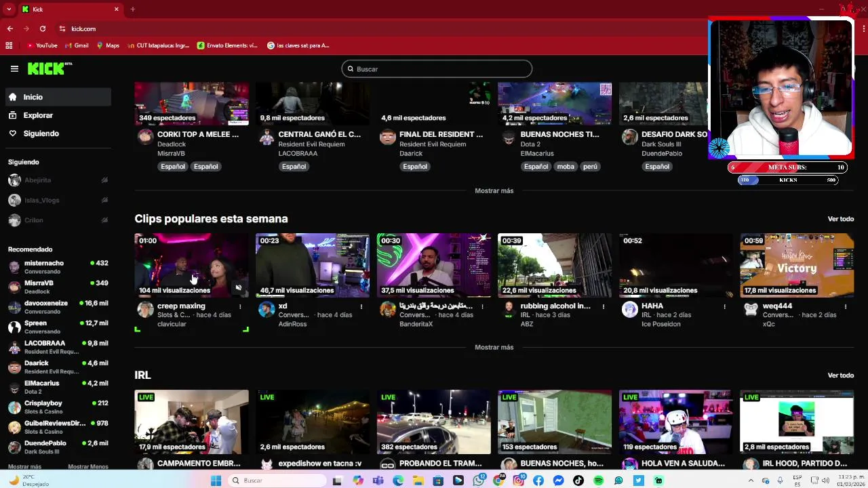
Task: Open YouTube bookmark
Action: point(42,45)
